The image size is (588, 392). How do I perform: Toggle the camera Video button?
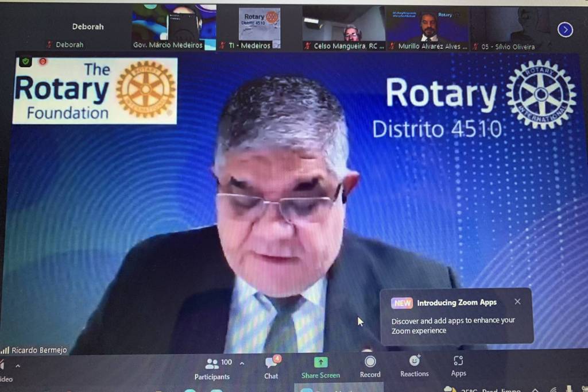pos(3,371)
